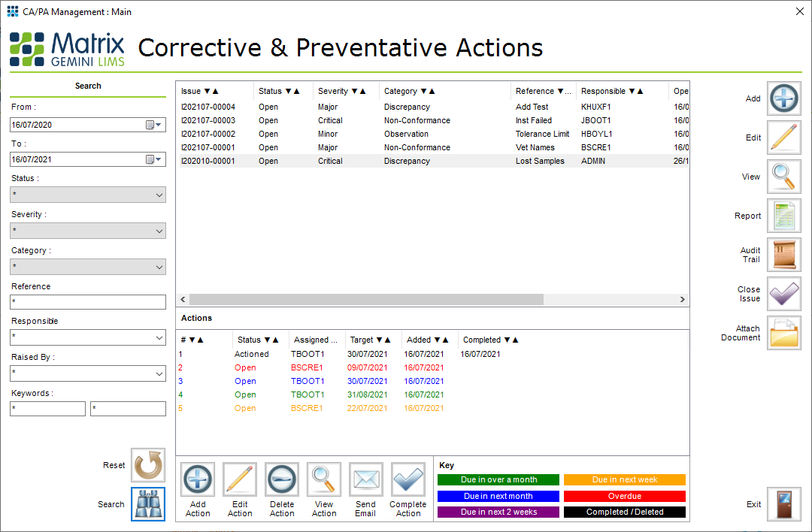Click the Complete Action checkmark button
This screenshot has width=812, height=532.
click(x=408, y=479)
